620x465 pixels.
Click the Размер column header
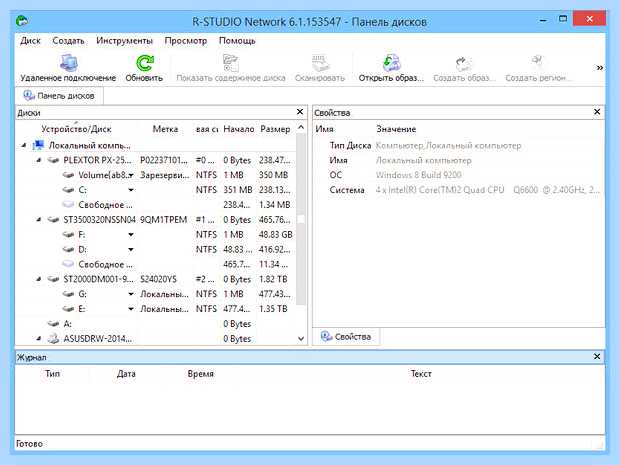click(275, 129)
